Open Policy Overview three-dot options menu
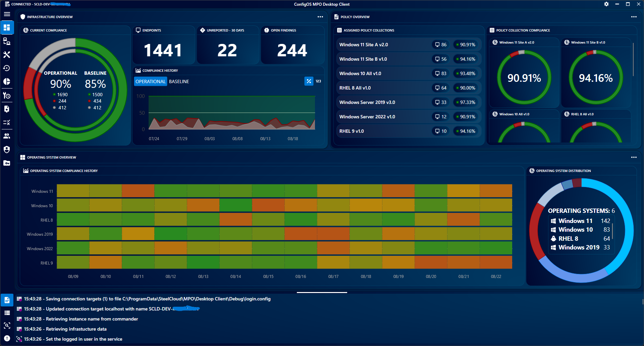Viewport: 644px width, 346px height. [x=634, y=17]
